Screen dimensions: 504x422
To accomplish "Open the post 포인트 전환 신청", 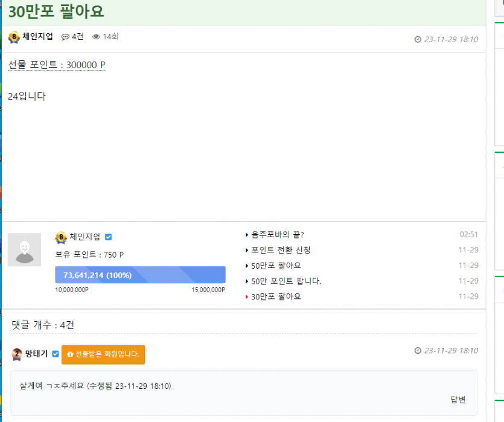I will [x=281, y=250].
